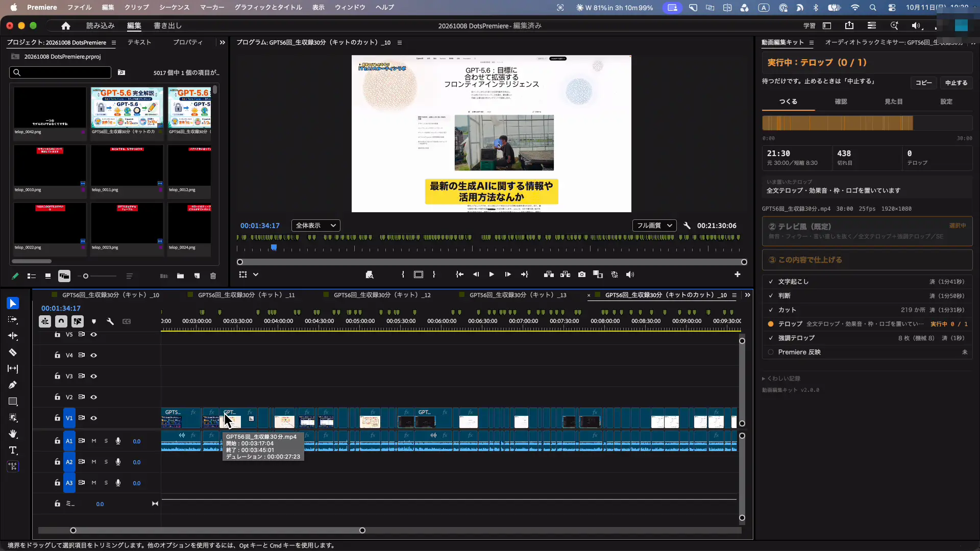
Task: Open timeline display settings wrench
Action: (x=110, y=321)
